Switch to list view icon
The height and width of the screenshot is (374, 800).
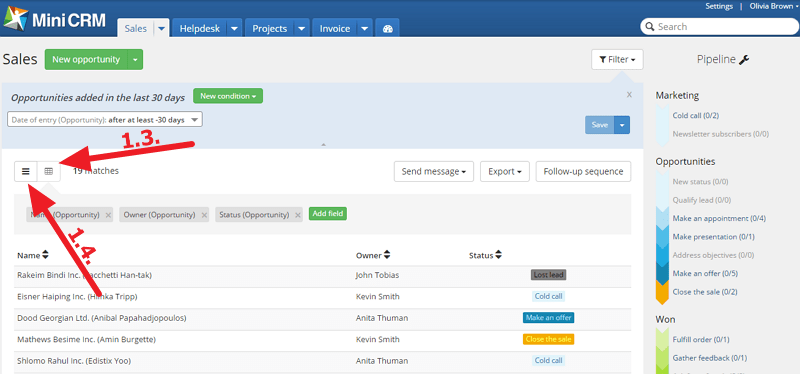(26, 171)
